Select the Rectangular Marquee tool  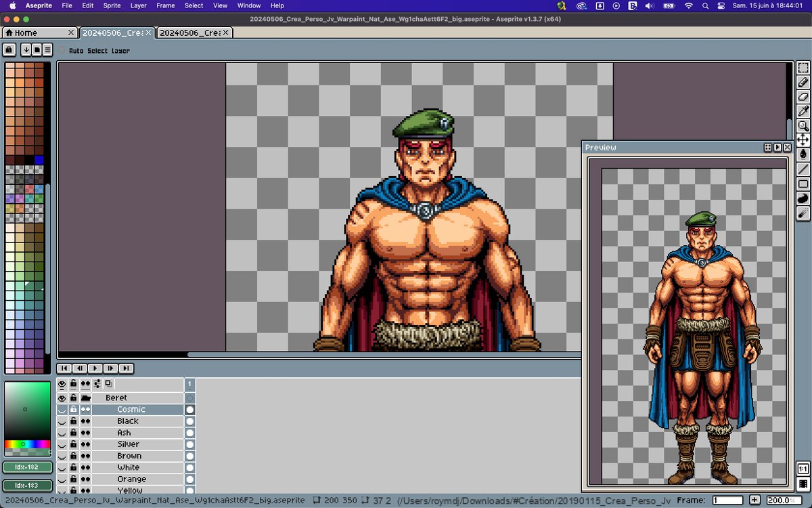(x=803, y=68)
